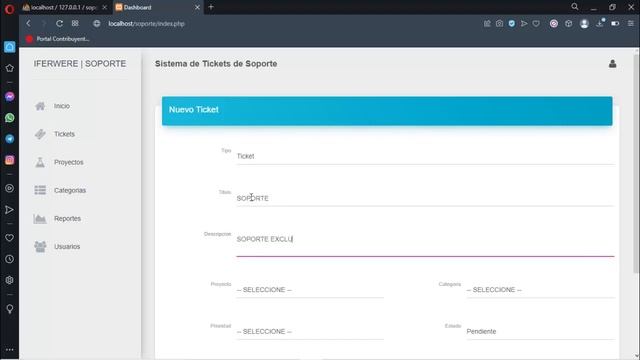The width and height of the screenshot is (640, 360).
Task: Add page to bookmarks heart in address bar
Action: click(x=536, y=24)
